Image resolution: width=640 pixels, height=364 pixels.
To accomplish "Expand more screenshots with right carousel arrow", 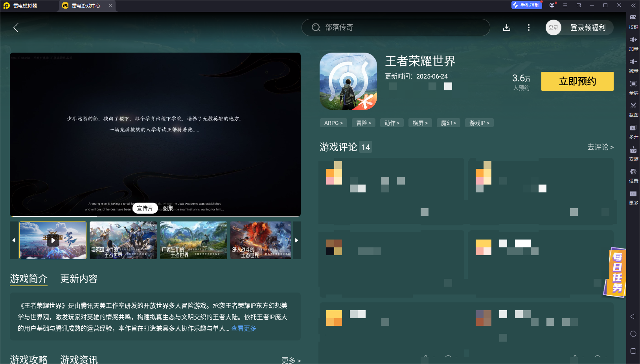I will coord(297,240).
